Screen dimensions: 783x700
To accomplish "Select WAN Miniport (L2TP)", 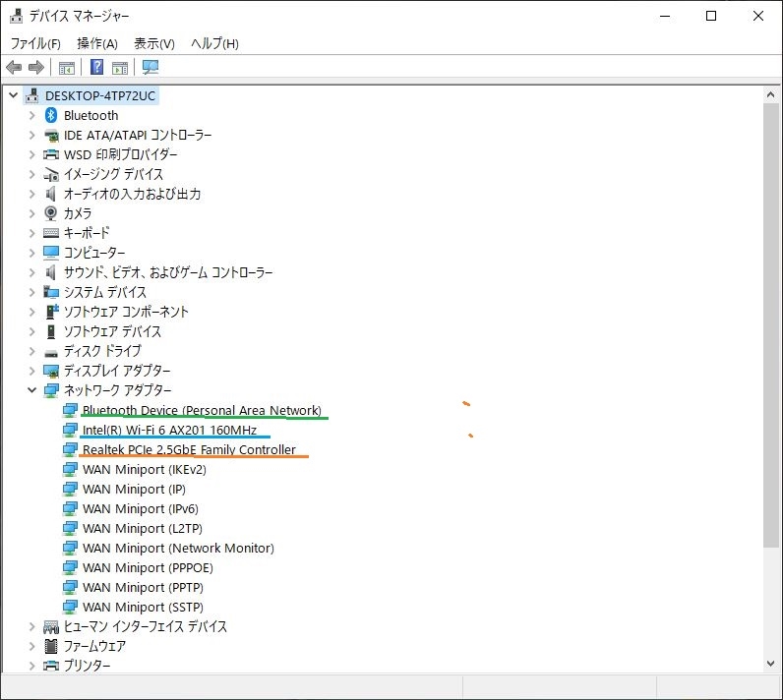I will (x=143, y=528).
